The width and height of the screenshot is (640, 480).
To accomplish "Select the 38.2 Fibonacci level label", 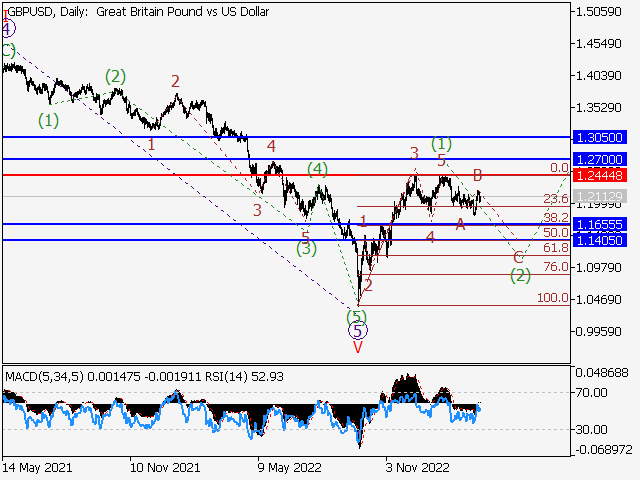I will pyautogui.click(x=556, y=218).
